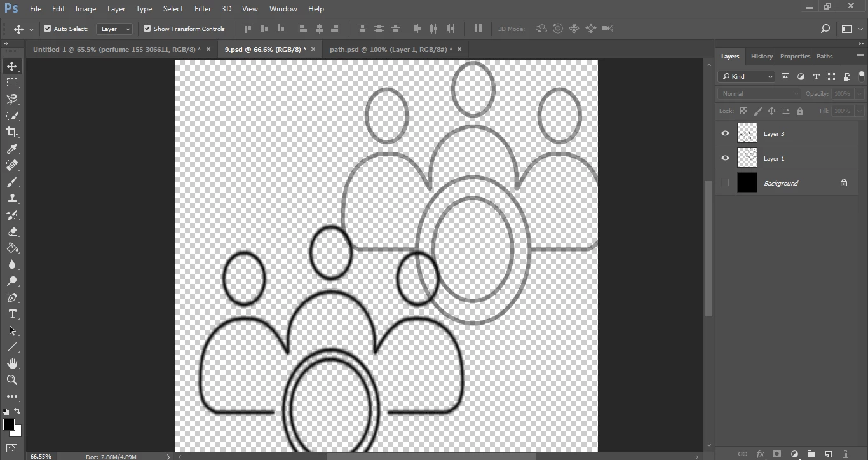The width and height of the screenshot is (868, 460).
Task: Click the vertical canvas scrollbar
Action: pyautogui.click(x=709, y=248)
